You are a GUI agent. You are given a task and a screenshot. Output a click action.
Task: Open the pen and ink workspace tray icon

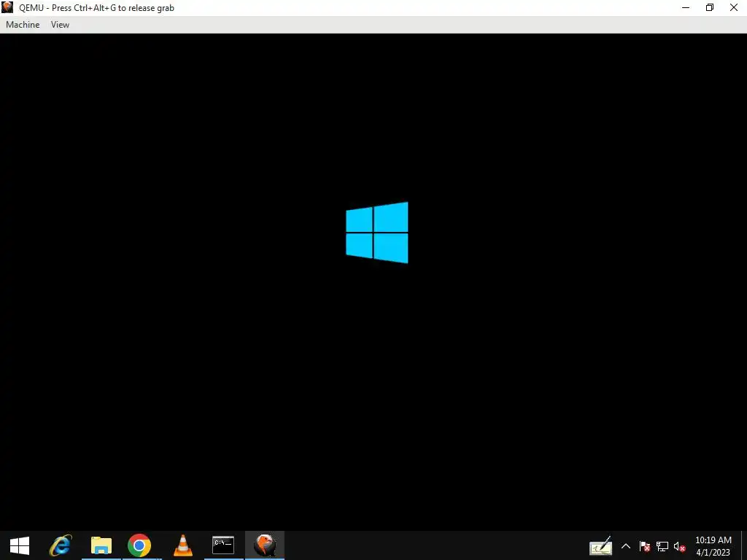coord(601,546)
